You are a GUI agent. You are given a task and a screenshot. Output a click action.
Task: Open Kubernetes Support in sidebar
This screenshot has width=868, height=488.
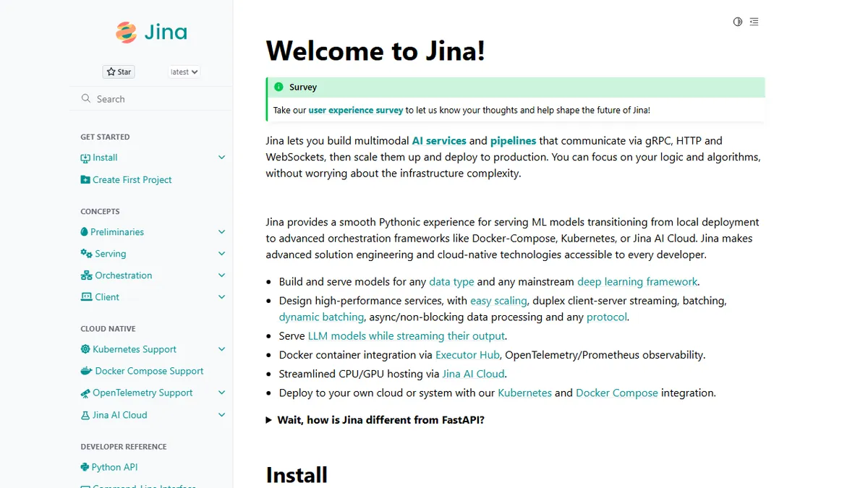point(135,349)
